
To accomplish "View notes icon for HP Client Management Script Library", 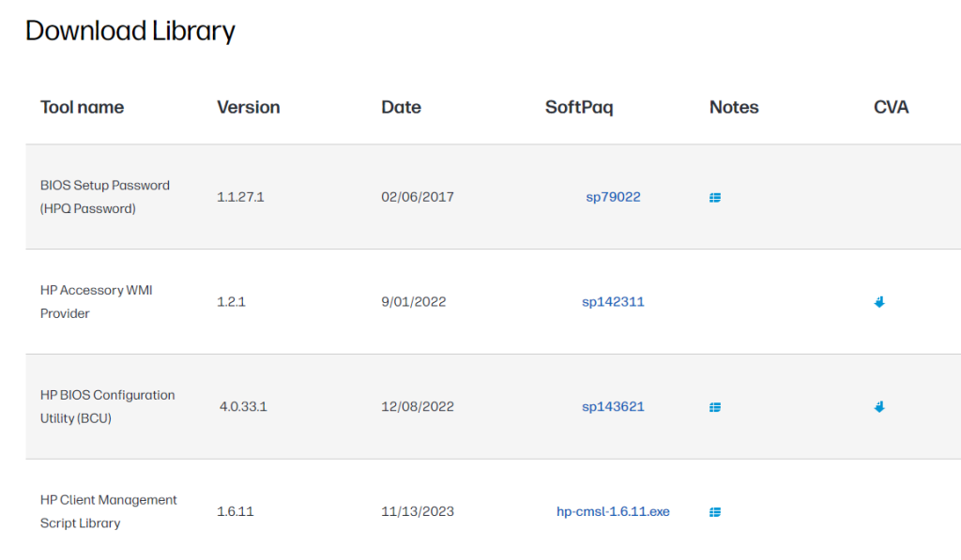I will [714, 511].
